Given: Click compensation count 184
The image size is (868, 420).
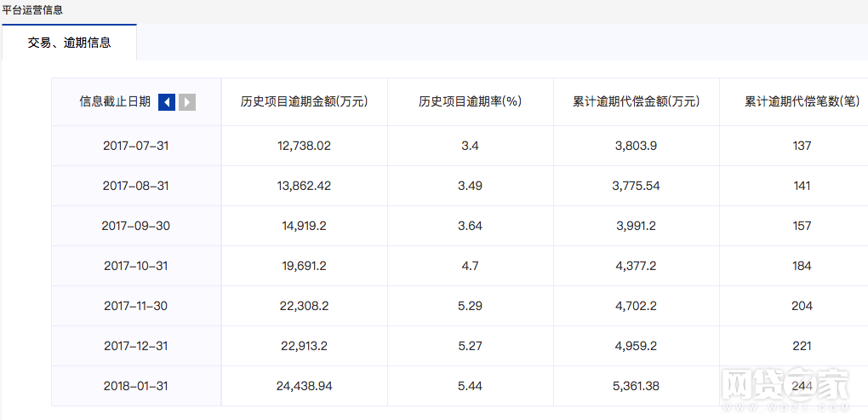Looking at the screenshot, I should (x=802, y=266).
